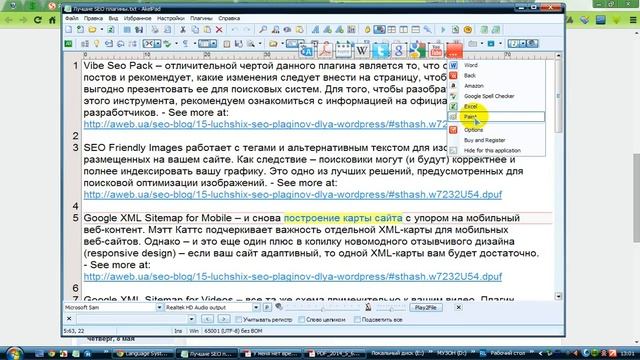The width and height of the screenshot is (640, 360).
Task: Expand the Microsoft Sam voice dropdown
Action: coord(159,308)
